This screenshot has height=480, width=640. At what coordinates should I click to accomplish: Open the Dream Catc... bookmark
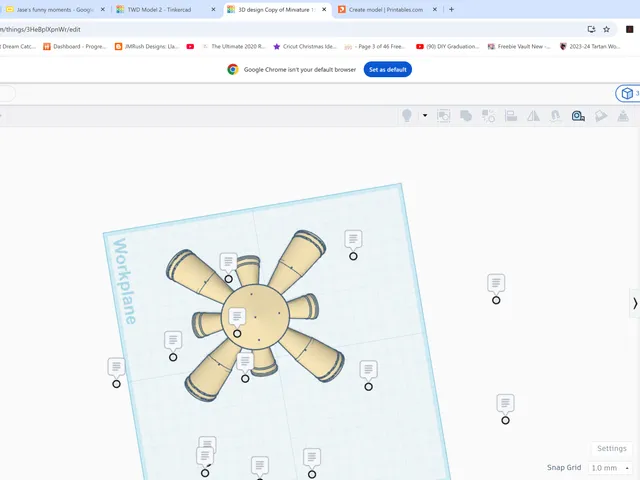[x=18, y=47]
